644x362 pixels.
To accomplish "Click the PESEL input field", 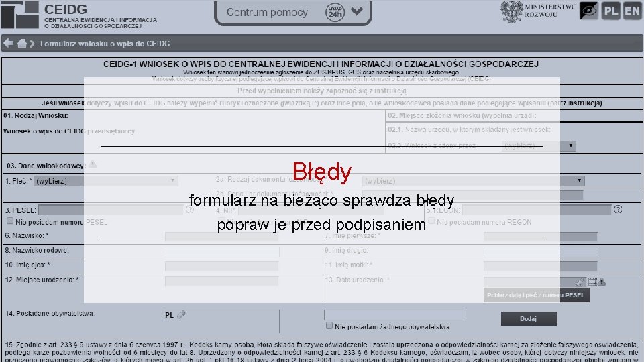I will 110,210.
